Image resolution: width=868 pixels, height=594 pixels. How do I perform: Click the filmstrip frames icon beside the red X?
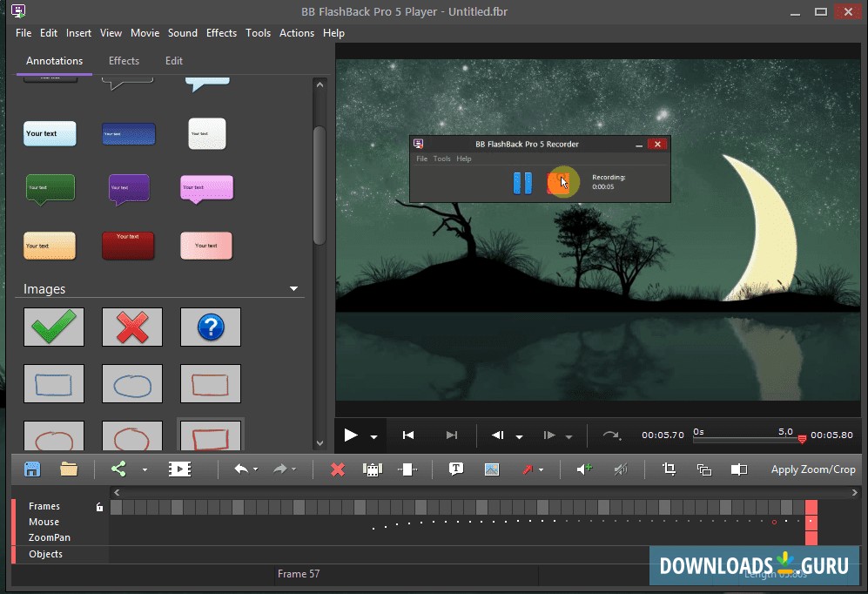tap(373, 470)
